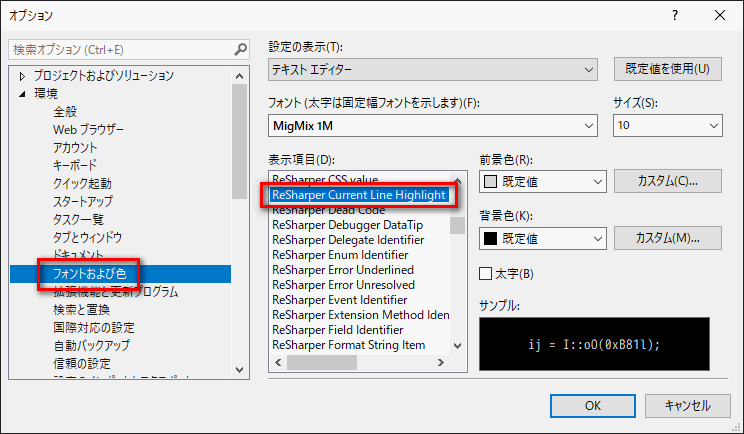
Task: Open the help question mark button
Action: (x=675, y=16)
